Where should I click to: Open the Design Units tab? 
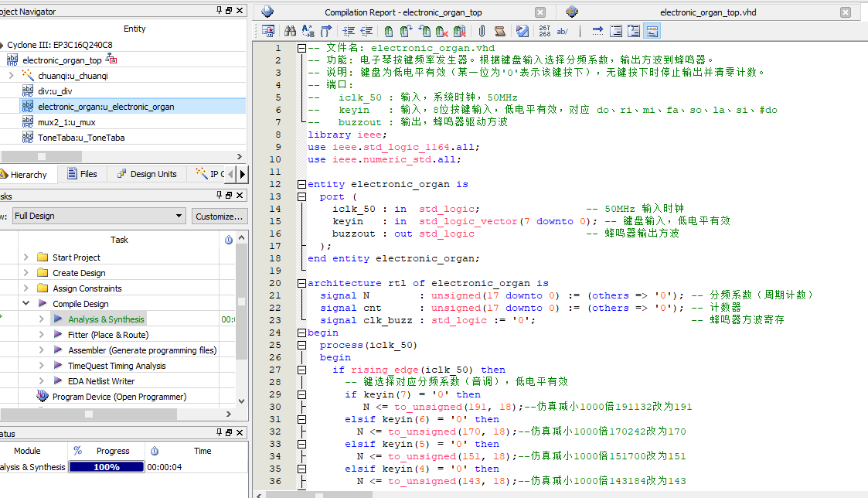click(147, 174)
